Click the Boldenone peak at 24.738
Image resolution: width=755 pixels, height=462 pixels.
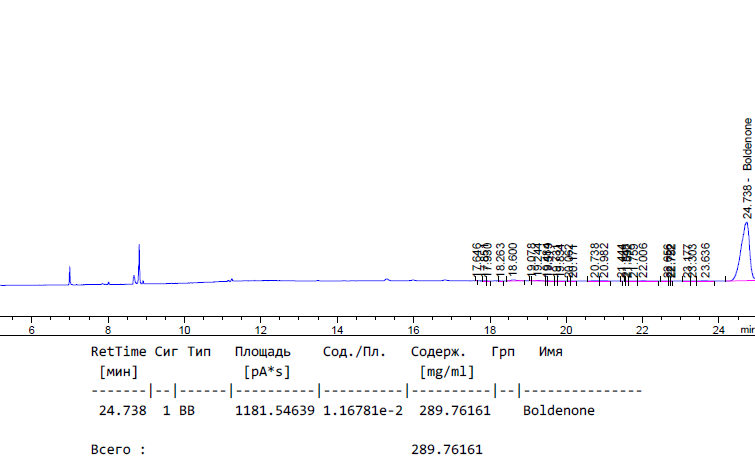745,240
